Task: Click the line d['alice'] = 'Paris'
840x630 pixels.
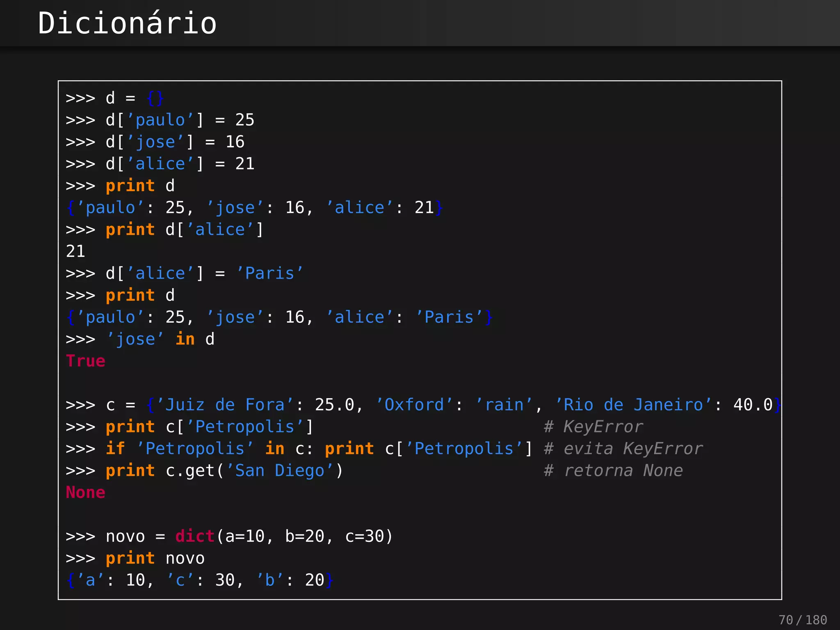Action: [x=185, y=274]
